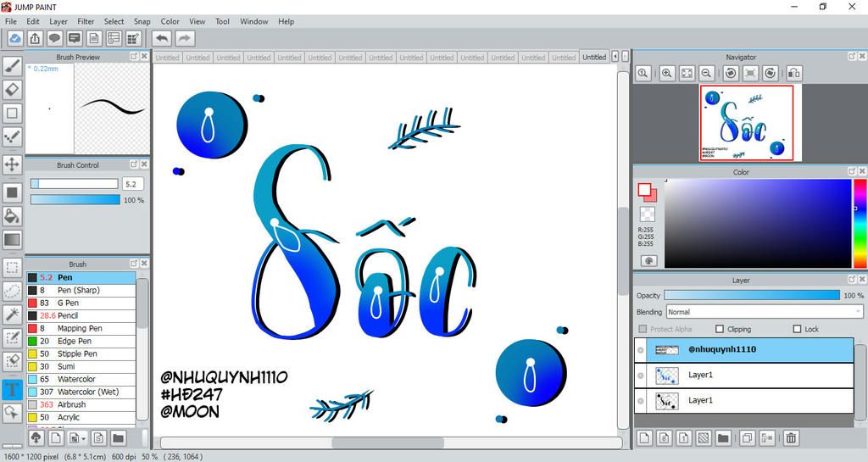The height and width of the screenshot is (462, 868).
Task: Adjust the brush size slider
Action: 75,184
